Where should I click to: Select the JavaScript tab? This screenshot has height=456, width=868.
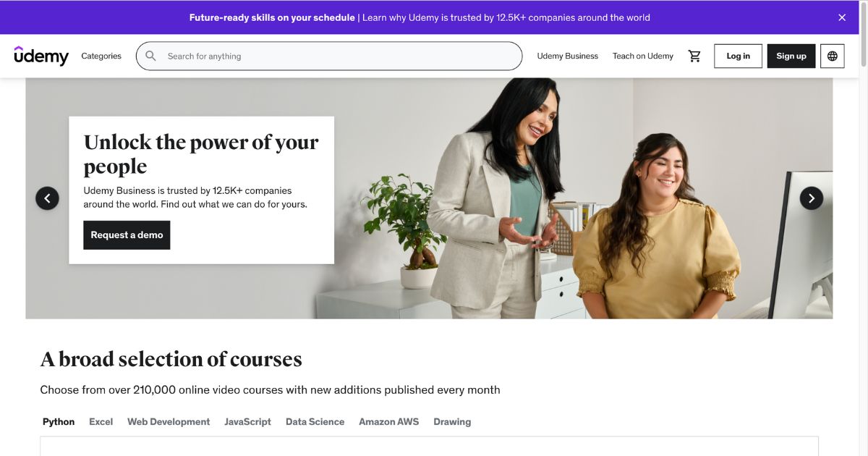pos(247,421)
